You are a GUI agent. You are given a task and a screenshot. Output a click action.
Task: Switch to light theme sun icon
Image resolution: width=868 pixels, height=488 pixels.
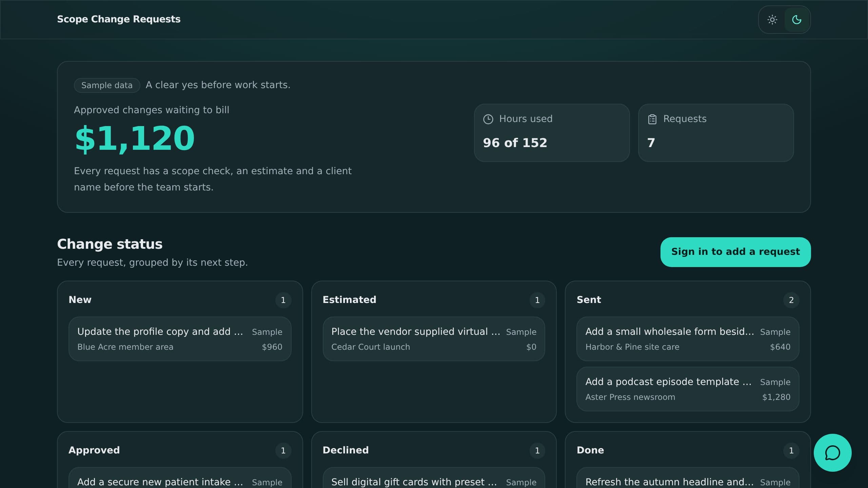point(772,20)
